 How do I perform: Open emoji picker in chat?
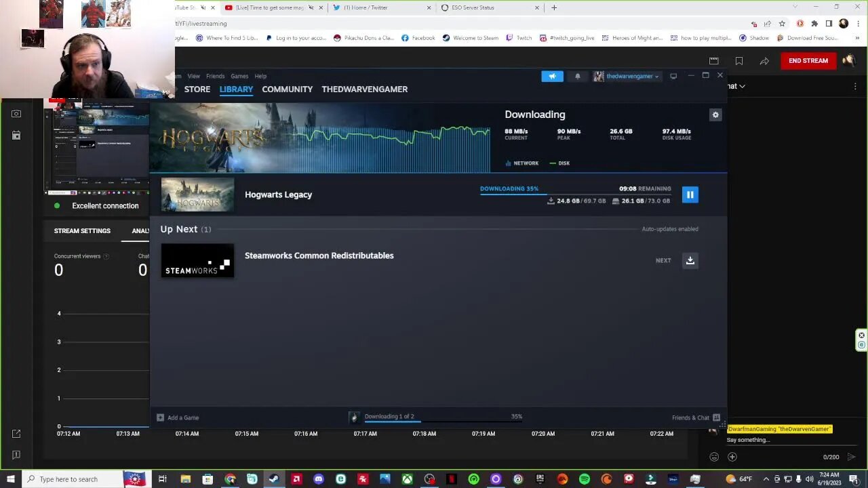pyautogui.click(x=714, y=457)
